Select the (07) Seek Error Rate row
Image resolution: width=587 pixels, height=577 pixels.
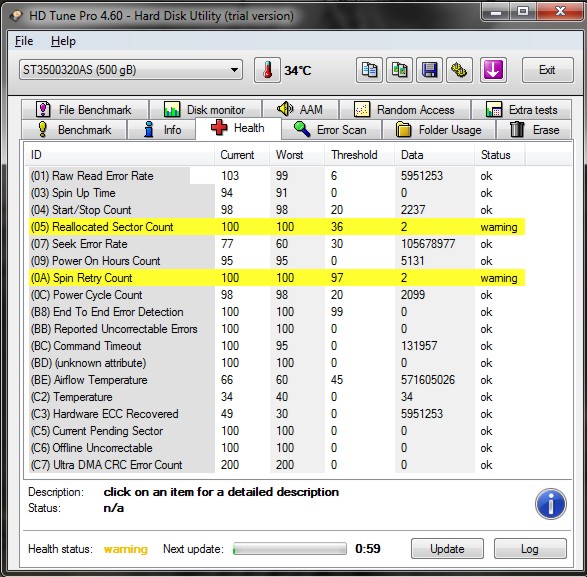[277, 244]
